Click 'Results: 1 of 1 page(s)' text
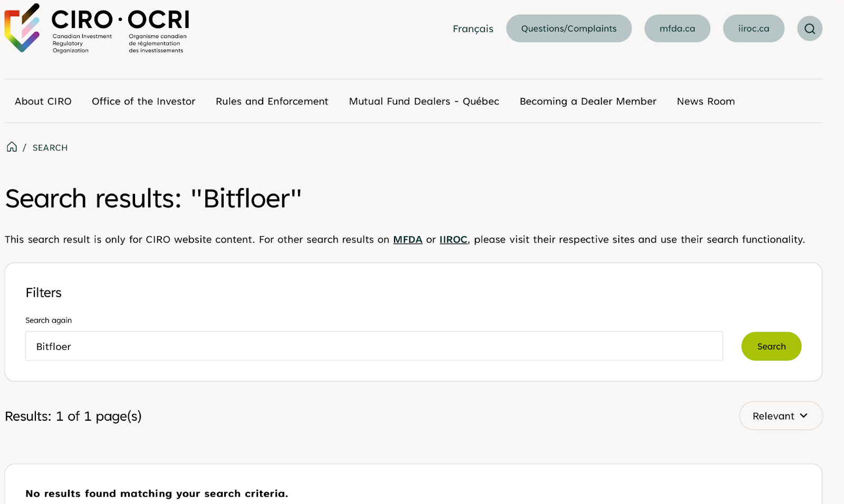 click(73, 416)
